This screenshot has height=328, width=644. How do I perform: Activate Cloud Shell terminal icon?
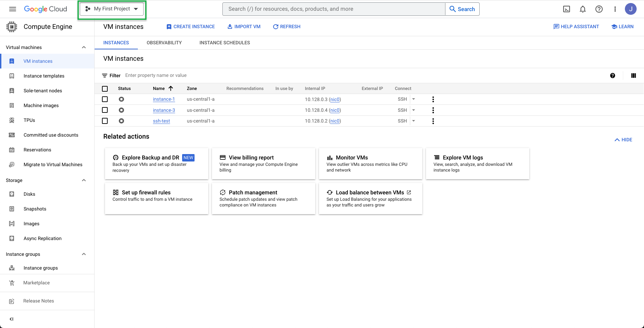[567, 9]
